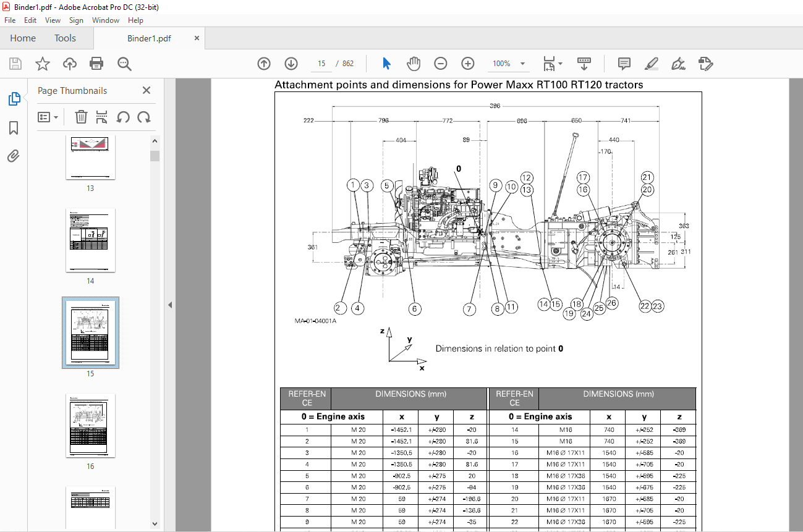Click thumbnails panel scroll up arrow
Viewport: 803px width, 532px height.
pyautogui.click(x=155, y=141)
